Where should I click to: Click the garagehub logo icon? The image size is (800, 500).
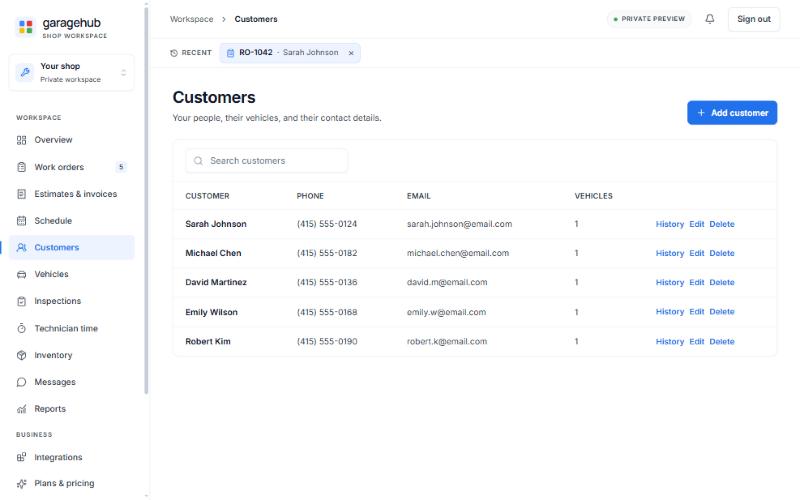(x=26, y=26)
